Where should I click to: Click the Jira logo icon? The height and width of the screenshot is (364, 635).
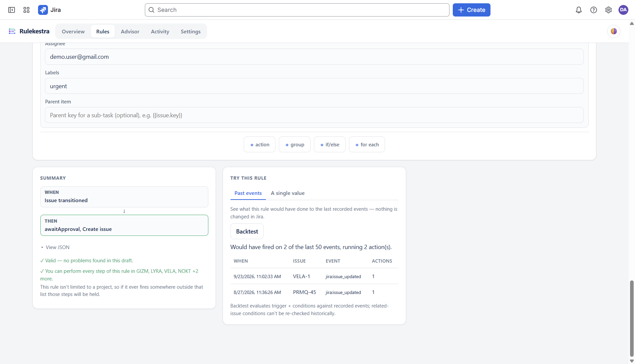(43, 10)
